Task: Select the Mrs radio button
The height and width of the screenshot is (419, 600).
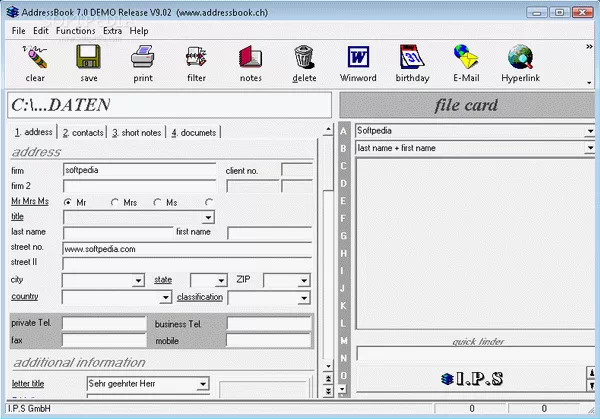Action: 114,202
